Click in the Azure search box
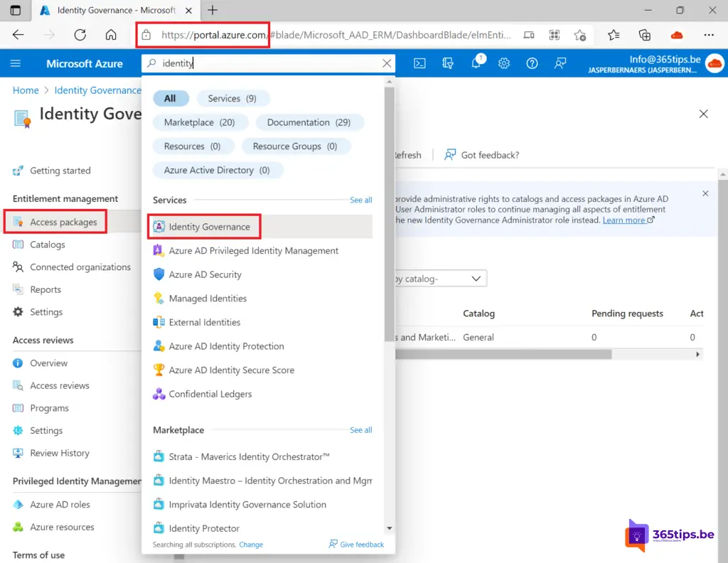 click(x=268, y=63)
